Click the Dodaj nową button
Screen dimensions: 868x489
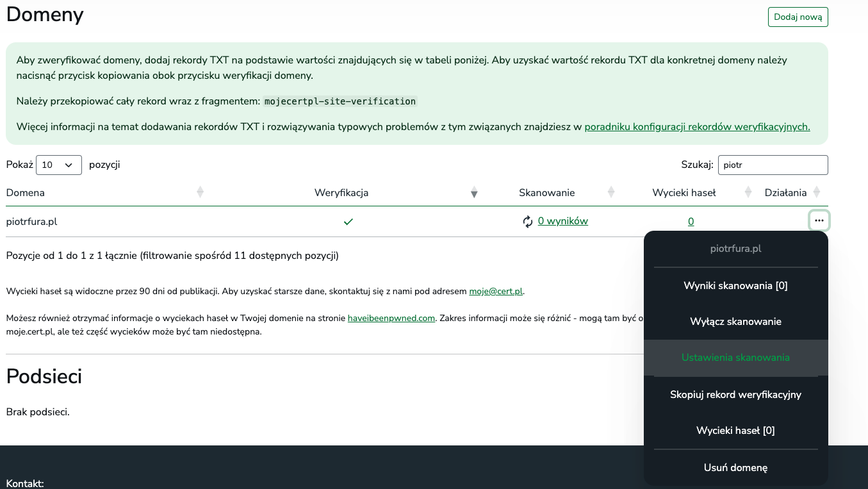coord(798,17)
